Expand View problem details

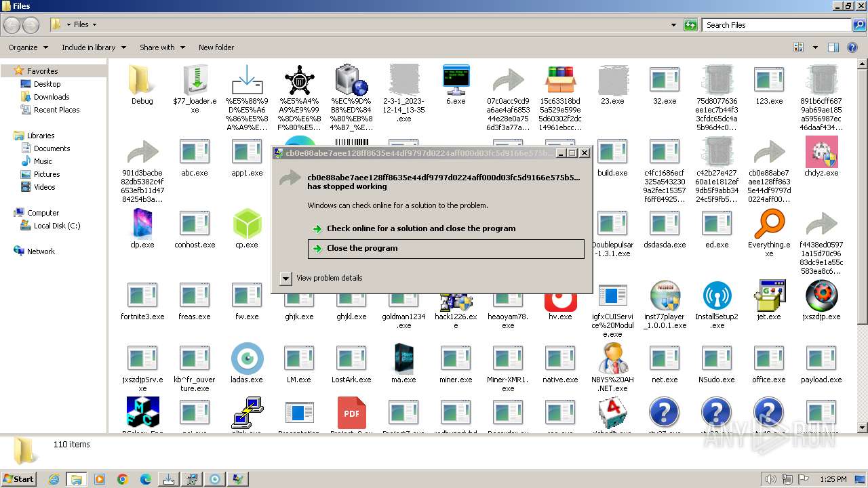click(x=285, y=279)
